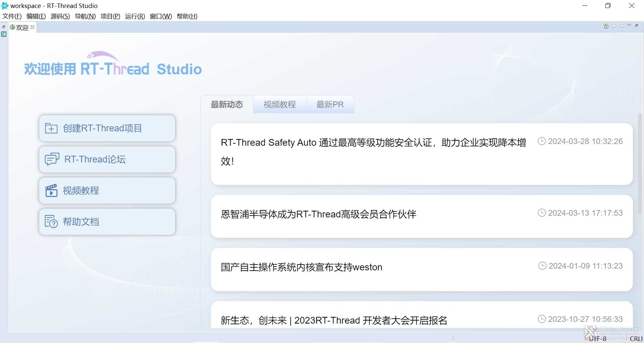Open the 运行(R) menu

(x=135, y=16)
